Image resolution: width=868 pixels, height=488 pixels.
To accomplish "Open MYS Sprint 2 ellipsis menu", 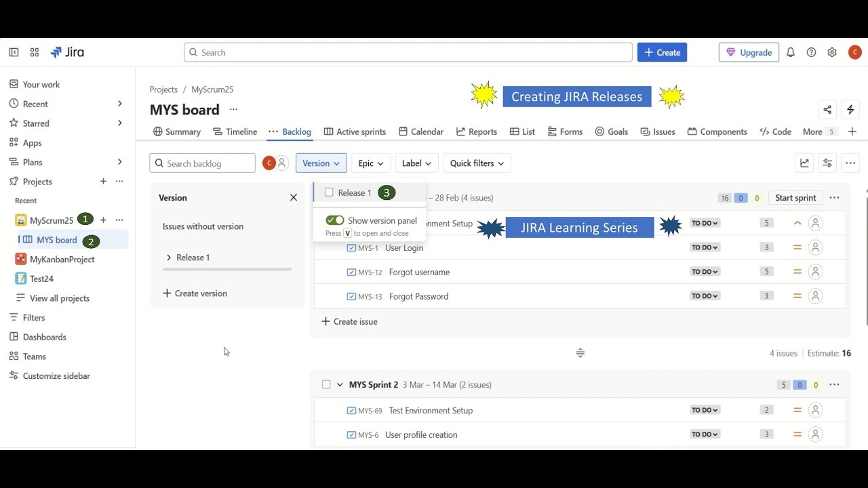I will (x=834, y=384).
